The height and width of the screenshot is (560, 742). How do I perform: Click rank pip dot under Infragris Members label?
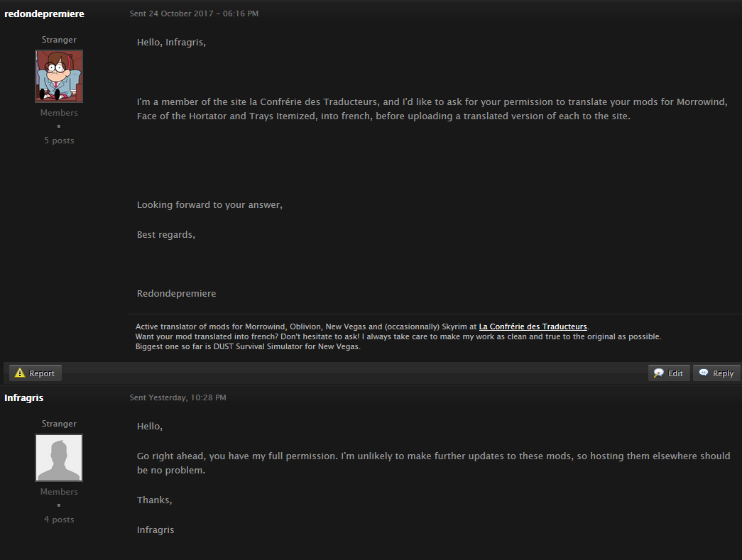(59, 505)
